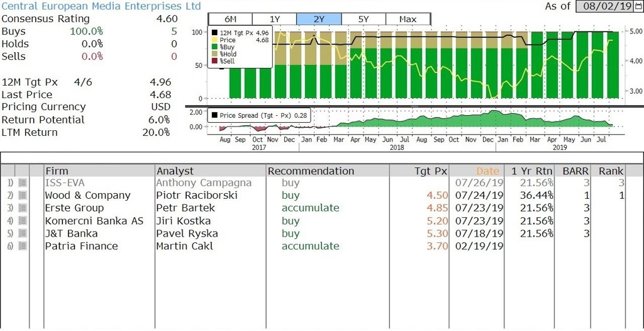Click the LTM Return 20.0% value

tap(157, 132)
